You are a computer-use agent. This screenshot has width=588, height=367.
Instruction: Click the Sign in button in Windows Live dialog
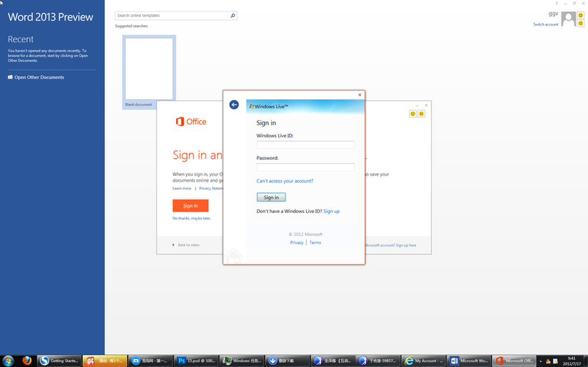click(271, 197)
